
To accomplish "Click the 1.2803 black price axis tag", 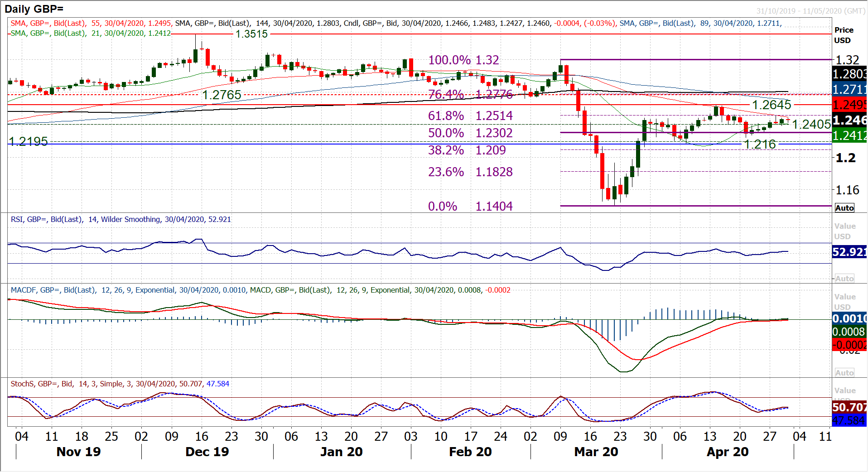I will 849,74.
